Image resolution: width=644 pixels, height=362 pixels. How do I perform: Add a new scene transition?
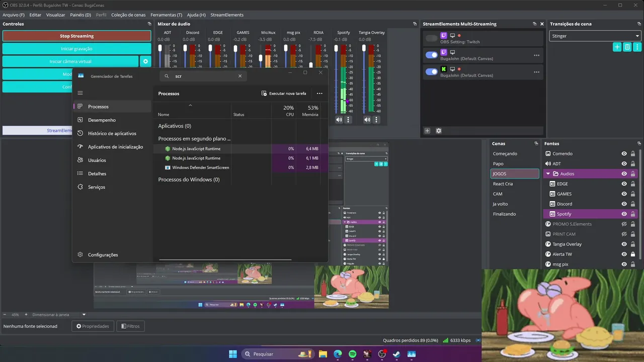[617, 47]
